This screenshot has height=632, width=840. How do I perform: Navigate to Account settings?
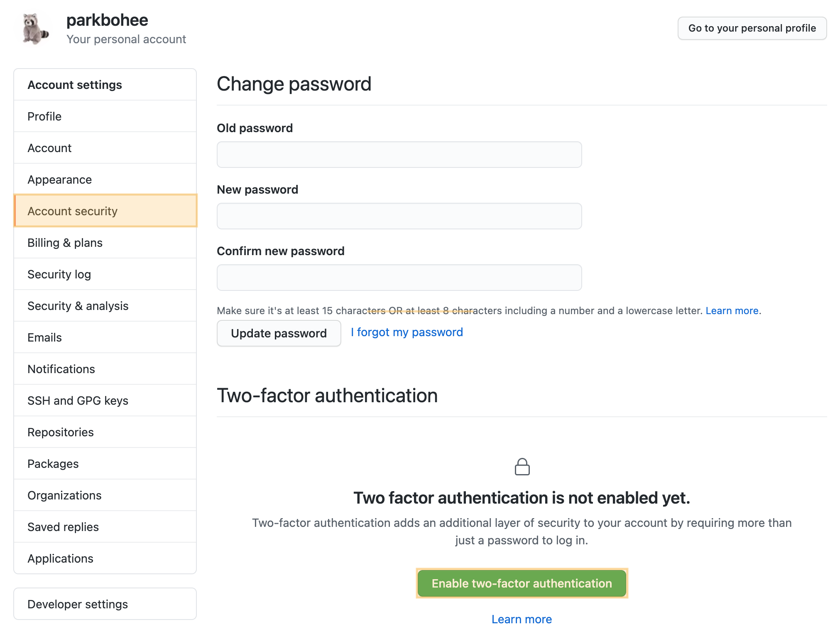[75, 84]
